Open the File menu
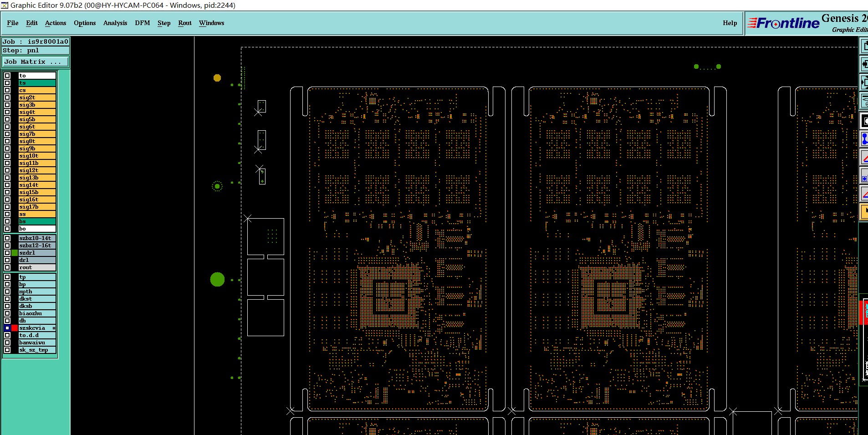 coord(13,23)
